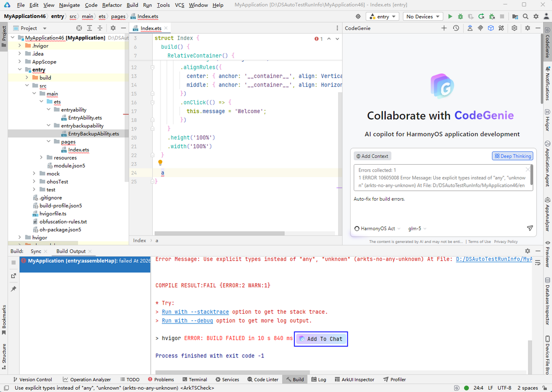Screen dimensions: 552x392
Task: Pin the Build Output tab with pin icon
Action: pyautogui.click(x=14, y=288)
